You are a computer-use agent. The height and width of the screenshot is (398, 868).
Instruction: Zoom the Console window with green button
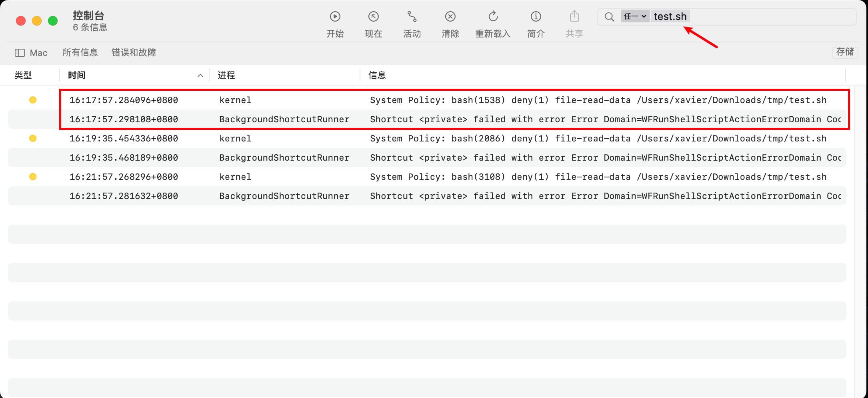53,21
